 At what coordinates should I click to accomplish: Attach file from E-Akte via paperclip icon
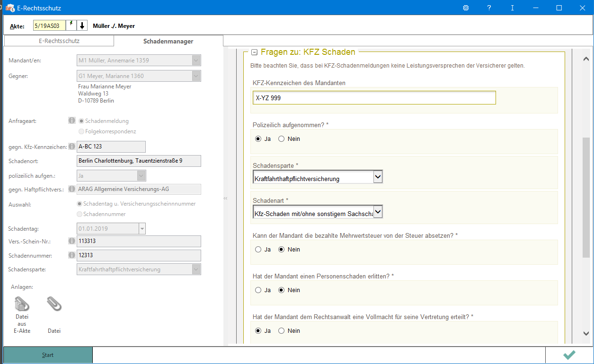(22, 304)
